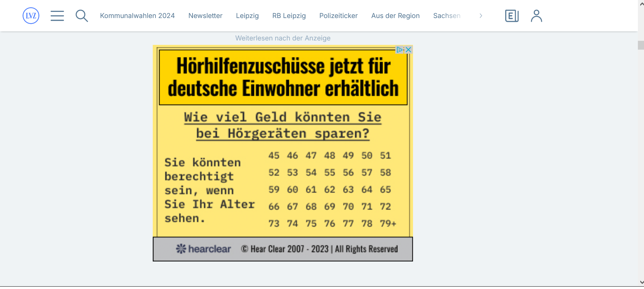Open Kommunalwahlen 2024 section
The image size is (644, 289).
point(137,16)
